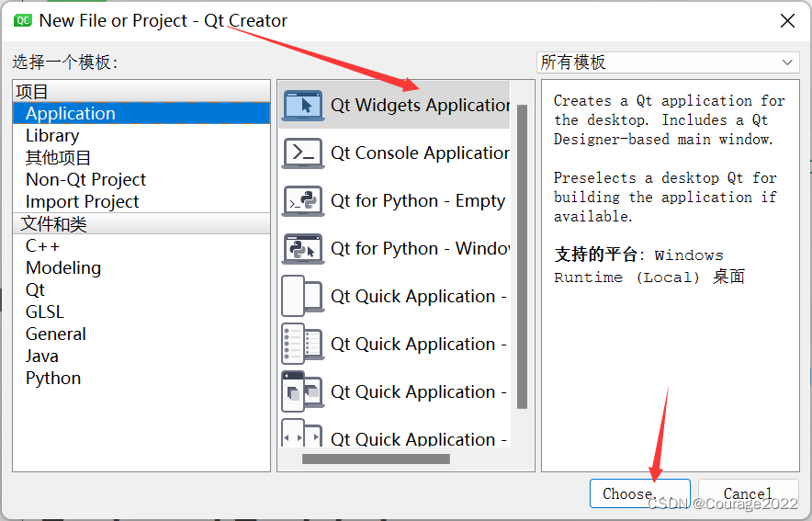
Task: Select Library project category
Action: (x=141, y=136)
